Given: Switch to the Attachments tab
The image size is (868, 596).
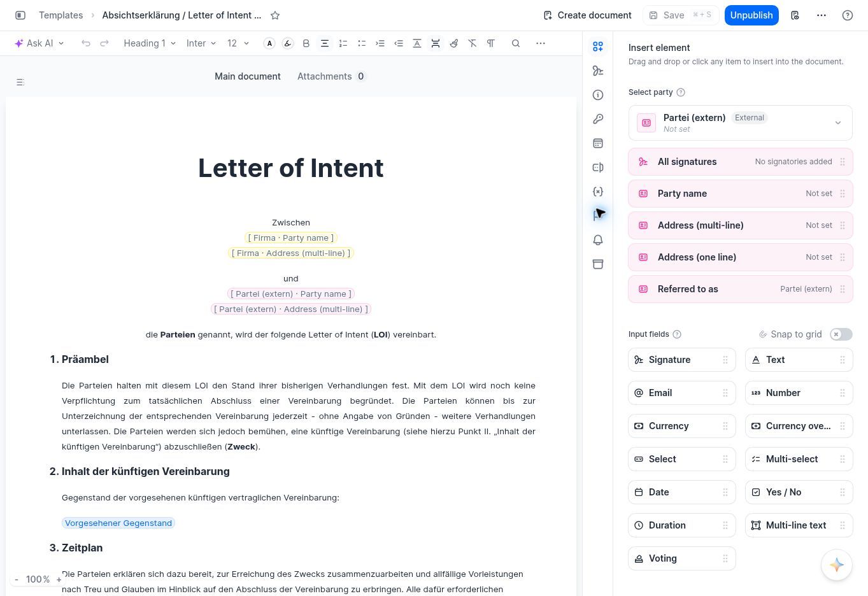Looking at the screenshot, I should (331, 76).
